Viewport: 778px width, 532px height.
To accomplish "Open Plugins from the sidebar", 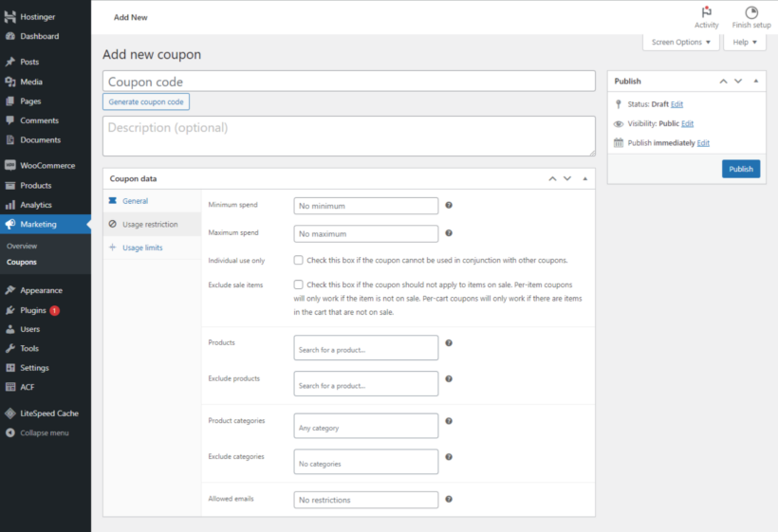I will click(x=33, y=310).
